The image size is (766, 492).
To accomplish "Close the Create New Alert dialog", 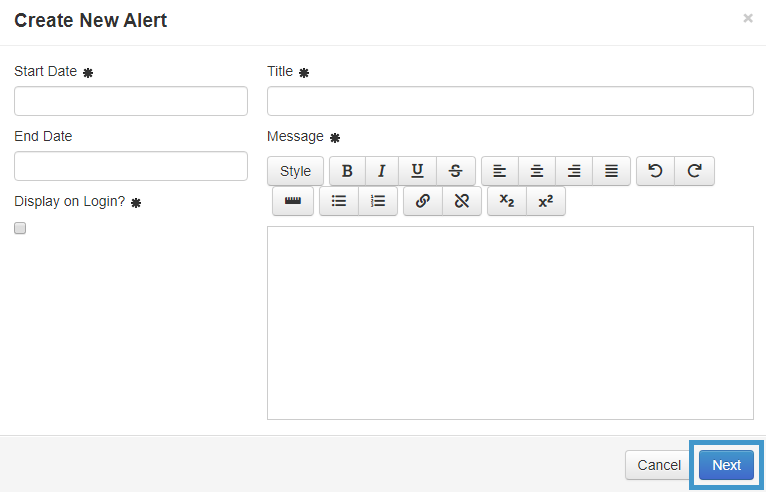I will [748, 19].
